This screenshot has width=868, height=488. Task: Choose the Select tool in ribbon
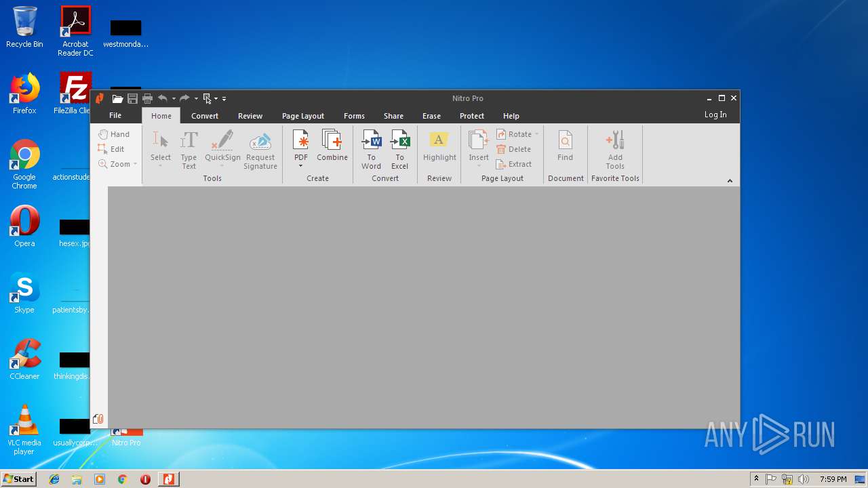(161, 149)
